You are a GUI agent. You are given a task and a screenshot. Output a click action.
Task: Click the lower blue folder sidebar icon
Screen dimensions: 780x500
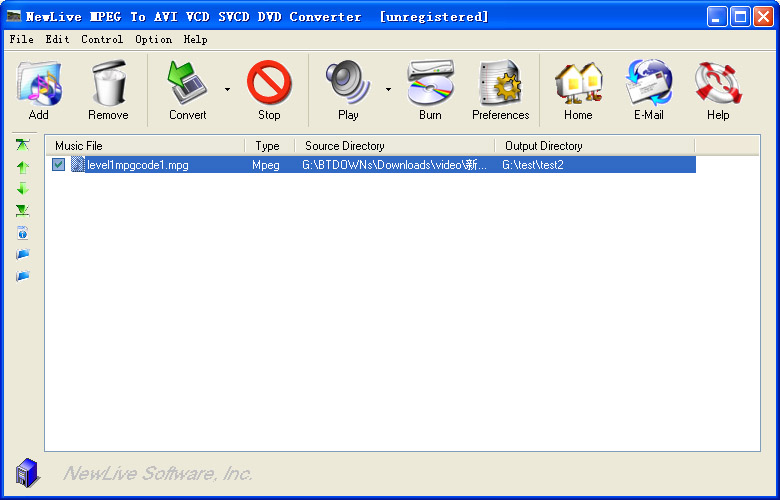click(x=22, y=276)
